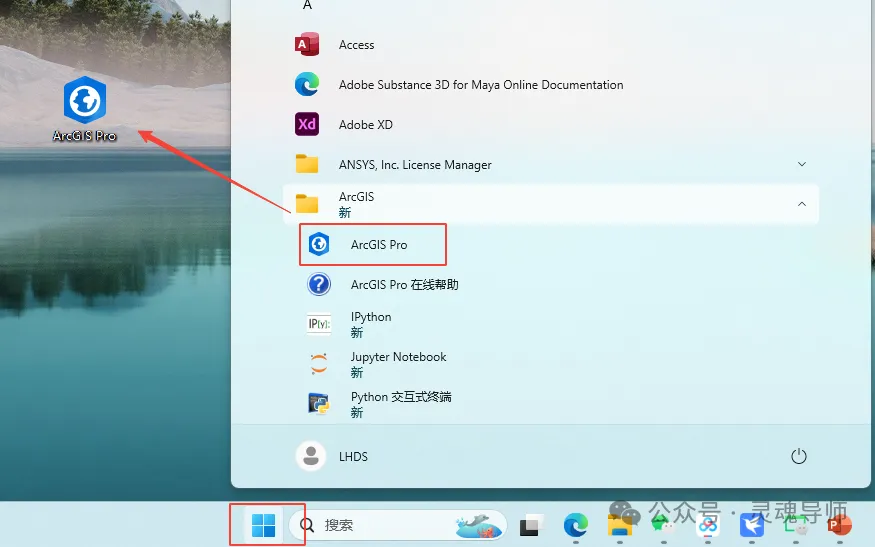Click the ArcGIS folder label
Viewport: 875px width, 547px height.
point(356,196)
